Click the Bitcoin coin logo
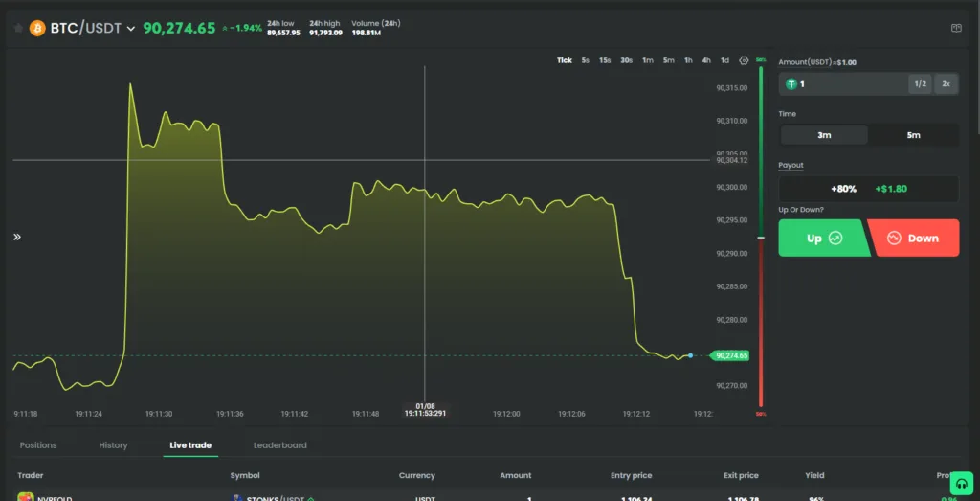The height and width of the screenshot is (501, 980). 37,29
